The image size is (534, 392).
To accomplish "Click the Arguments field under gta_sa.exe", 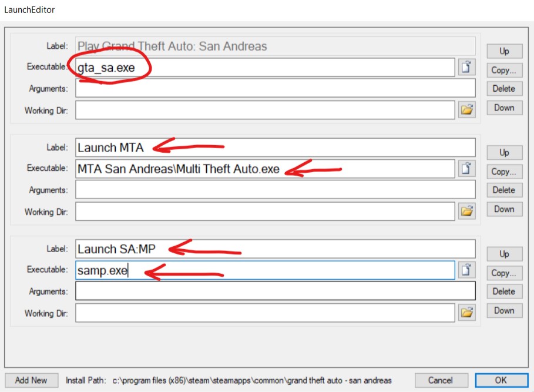I will pyautogui.click(x=275, y=88).
